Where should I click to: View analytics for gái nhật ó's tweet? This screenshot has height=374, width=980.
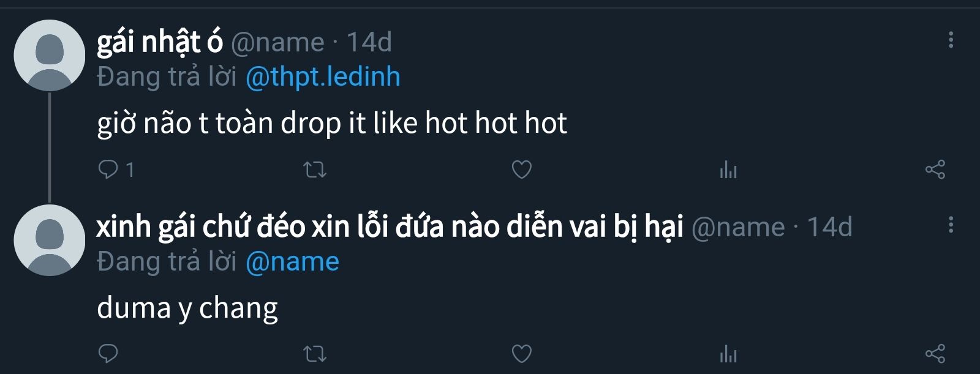point(728,170)
